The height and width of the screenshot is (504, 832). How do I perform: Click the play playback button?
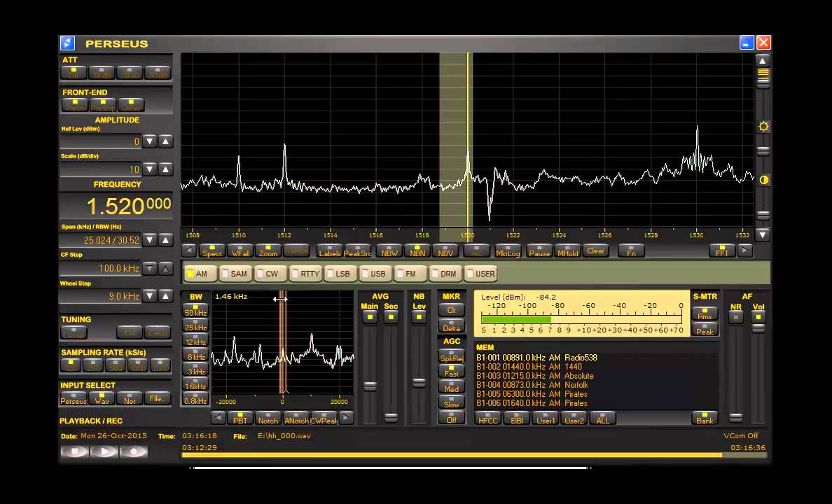(104, 451)
